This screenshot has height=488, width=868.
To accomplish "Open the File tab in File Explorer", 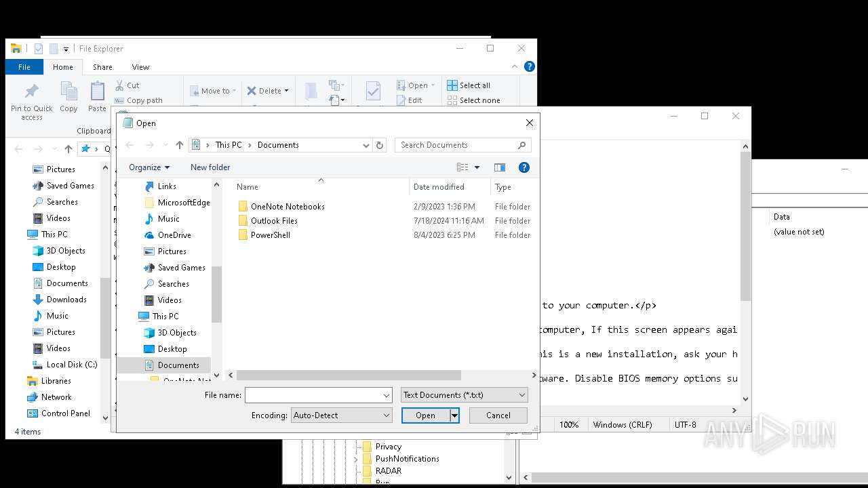I will coord(24,67).
